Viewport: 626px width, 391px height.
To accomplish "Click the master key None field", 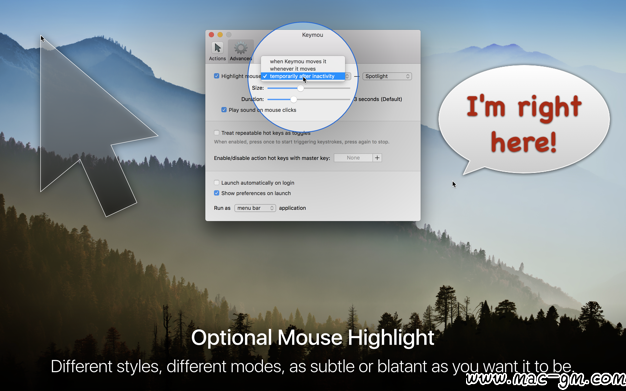I will tap(353, 158).
